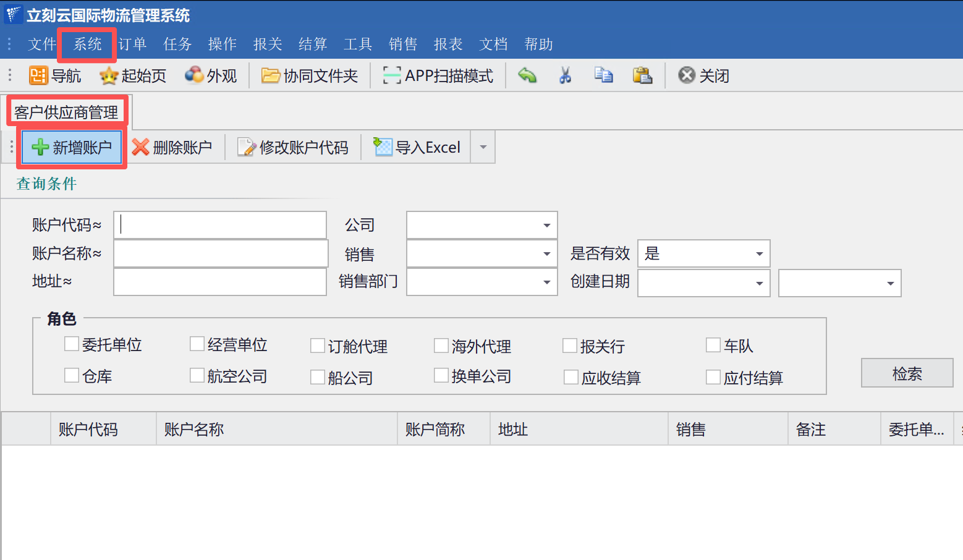Open the 文档 menu
Screen dimensions: 963x560
click(x=493, y=44)
